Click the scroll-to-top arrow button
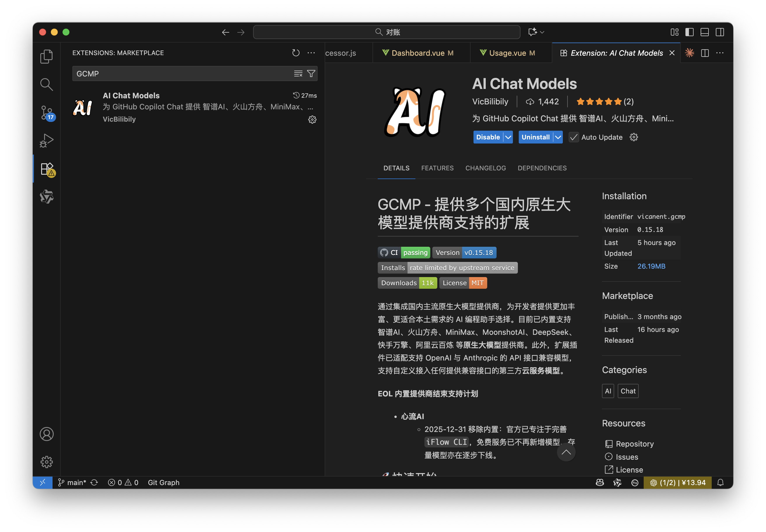 [x=566, y=452]
